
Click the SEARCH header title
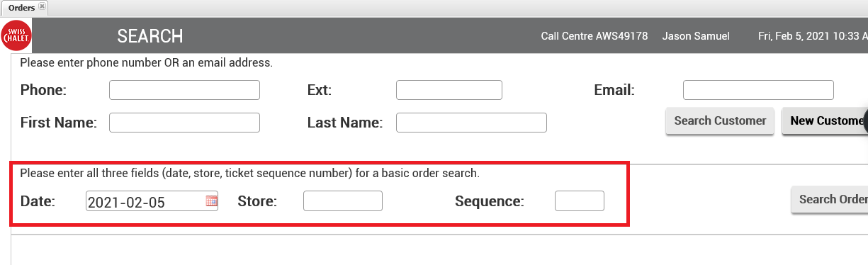[150, 36]
